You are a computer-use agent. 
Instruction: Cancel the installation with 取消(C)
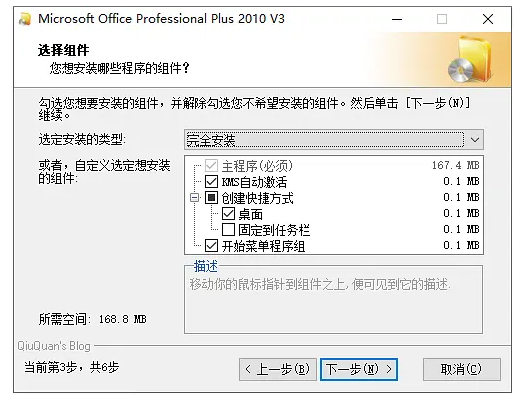[462, 369]
